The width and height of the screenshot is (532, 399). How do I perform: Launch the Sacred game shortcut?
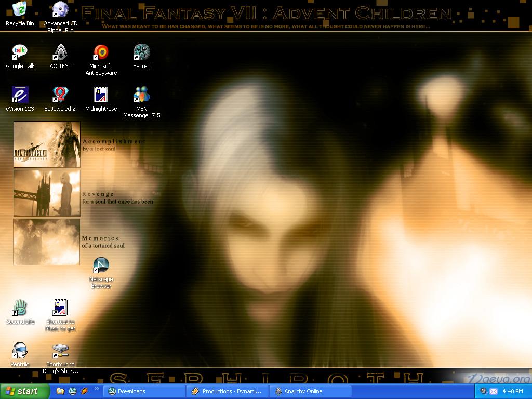(x=141, y=52)
